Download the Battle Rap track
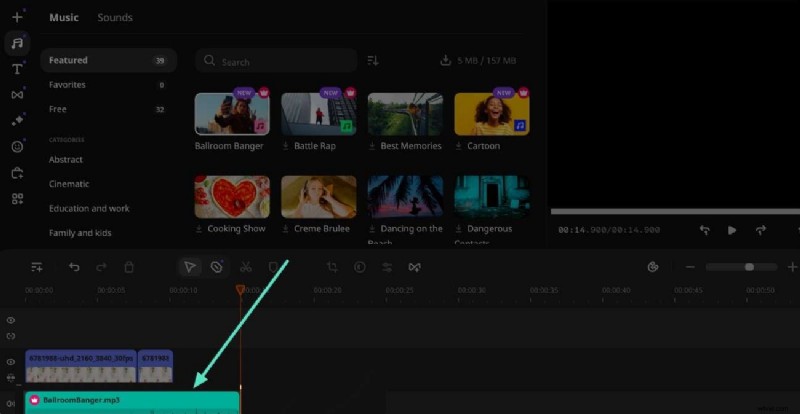 [x=287, y=146]
